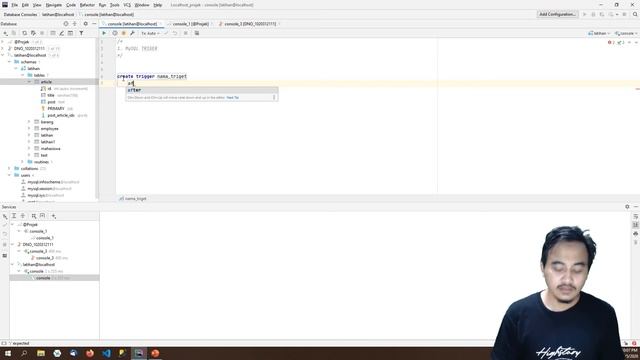Image resolution: width=640 pixels, height=360 pixels.
Task: Click the Filter funnel icon in Database toolbar
Action: 81,33
